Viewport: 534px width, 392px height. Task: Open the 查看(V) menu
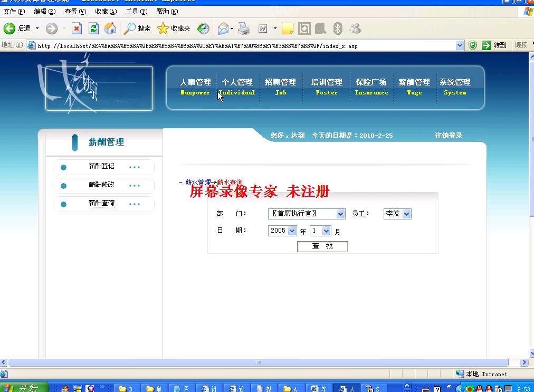click(75, 12)
